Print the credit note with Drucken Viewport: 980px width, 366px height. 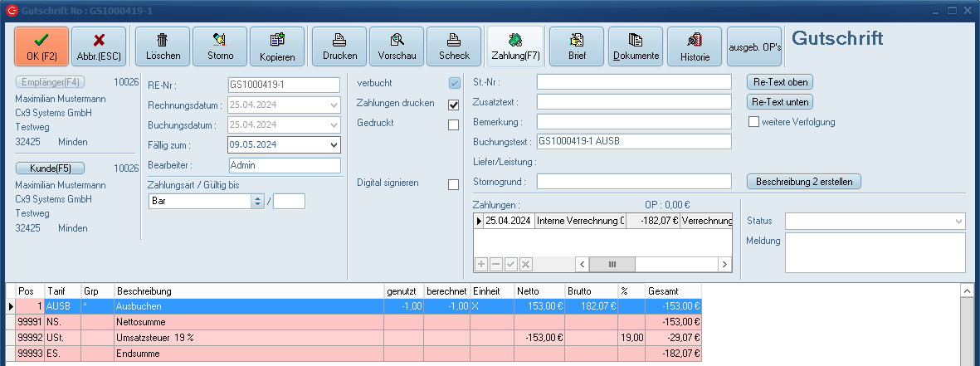(x=339, y=46)
